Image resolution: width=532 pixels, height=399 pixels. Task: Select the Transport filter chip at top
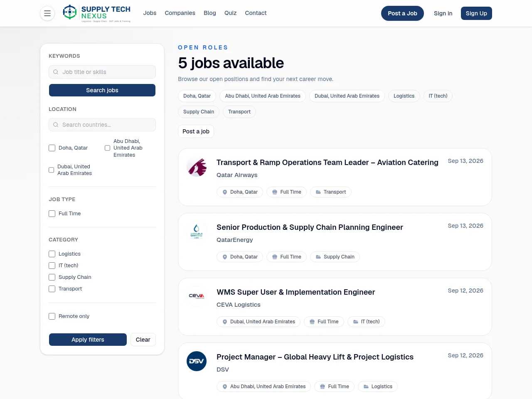pyautogui.click(x=239, y=112)
